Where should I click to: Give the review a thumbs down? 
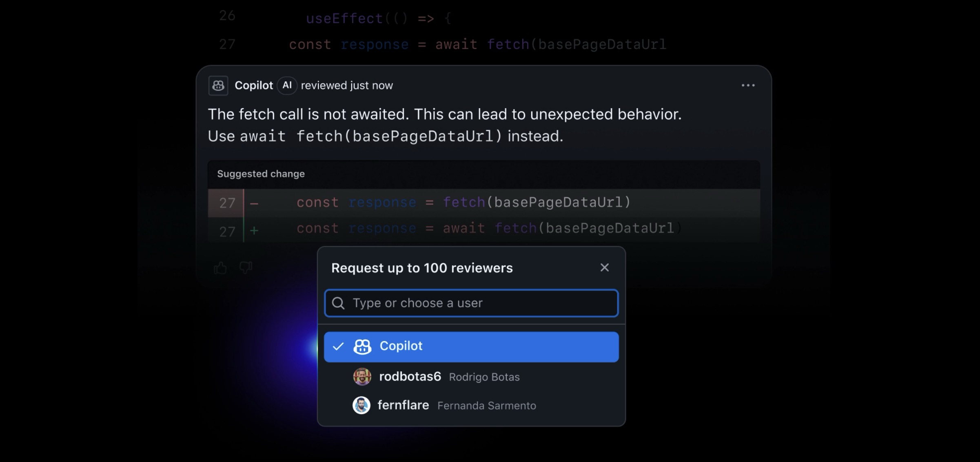click(246, 267)
